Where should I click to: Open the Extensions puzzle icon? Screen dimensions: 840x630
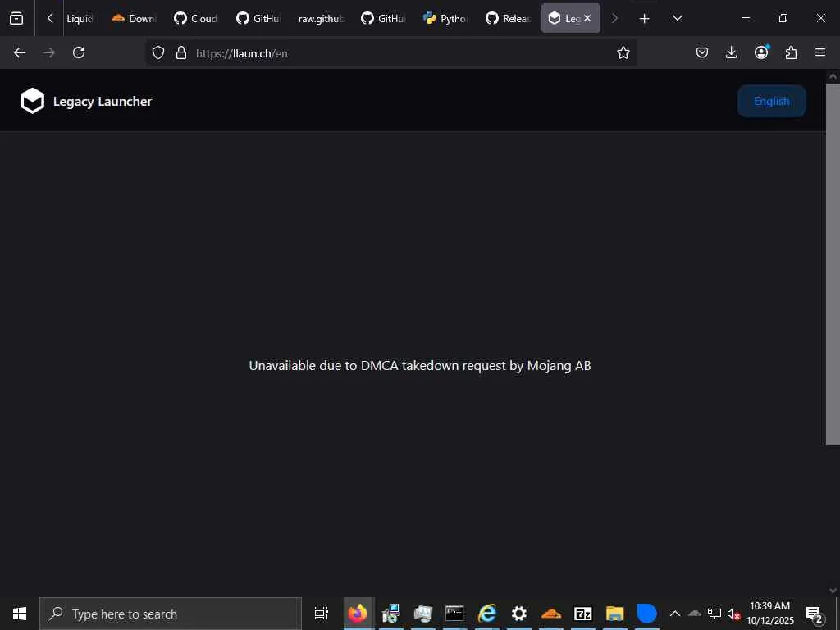pos(791,52)
